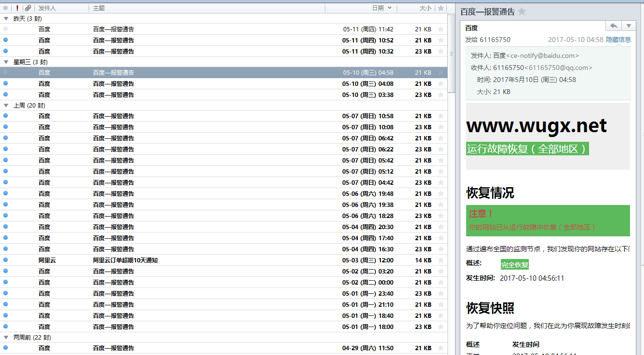Click the star next to 百度—报警通告 preview title
This screenshot has height=355, width=644.
click(522, 12)
